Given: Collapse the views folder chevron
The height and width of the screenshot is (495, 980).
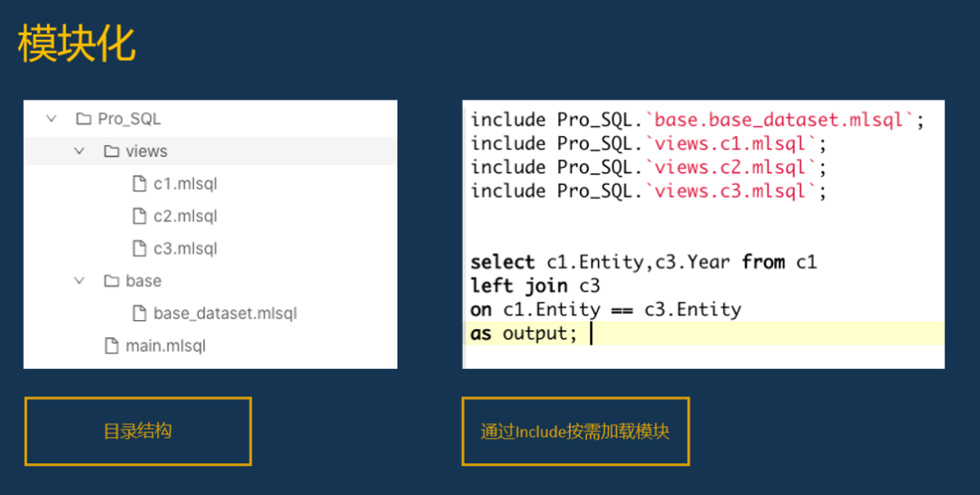Looking at the screenshot, I should click(80, 151).
